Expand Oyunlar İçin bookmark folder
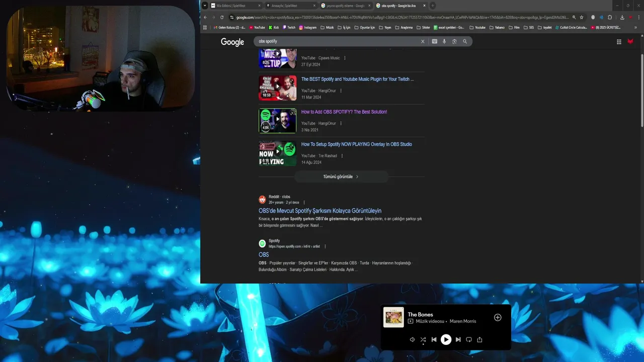Viewport: 644px width, 362px height. [x=365, y=28]
